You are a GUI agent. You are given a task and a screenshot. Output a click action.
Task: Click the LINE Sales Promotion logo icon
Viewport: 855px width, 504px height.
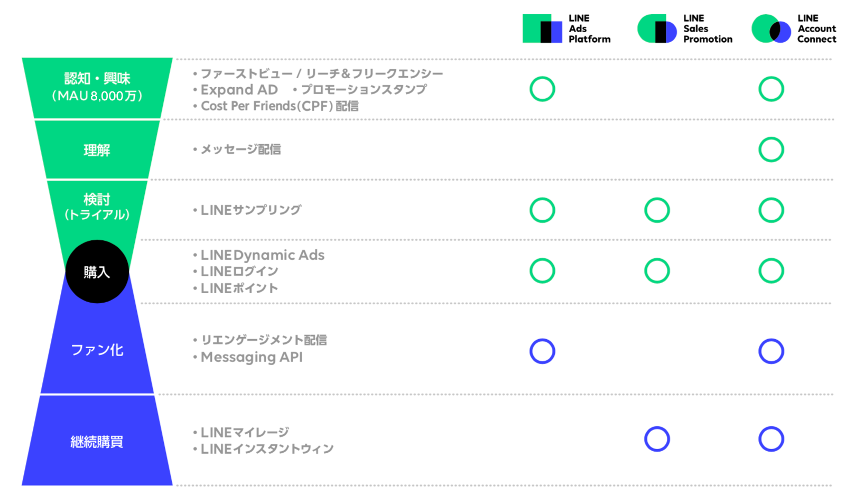[657, 29]
